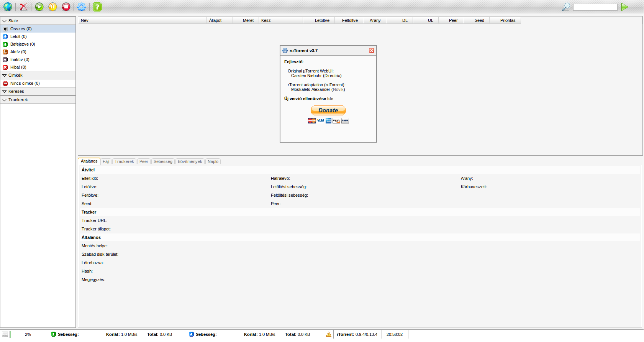Select the Hiba! (0) category

click(38, 67)
